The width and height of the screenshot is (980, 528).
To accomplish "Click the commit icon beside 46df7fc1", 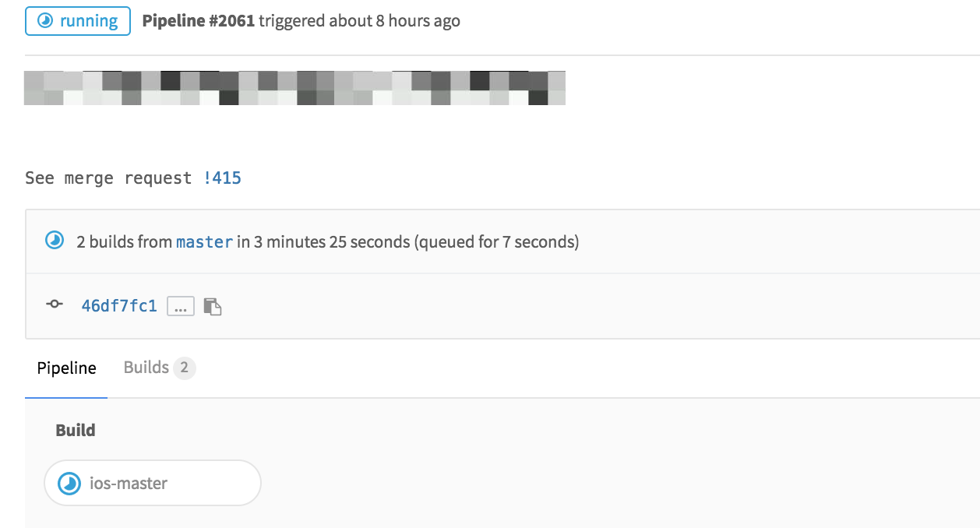I will (x=53, y=304).
